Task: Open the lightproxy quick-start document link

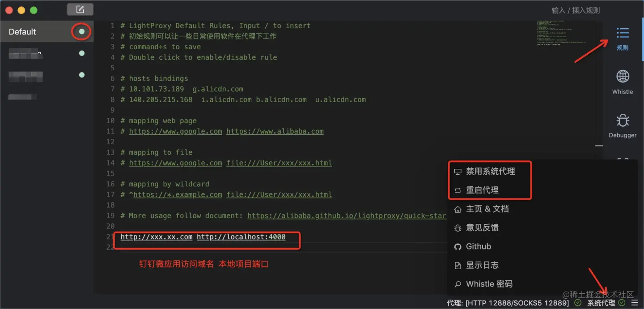Action: click(x=347, y=215)
